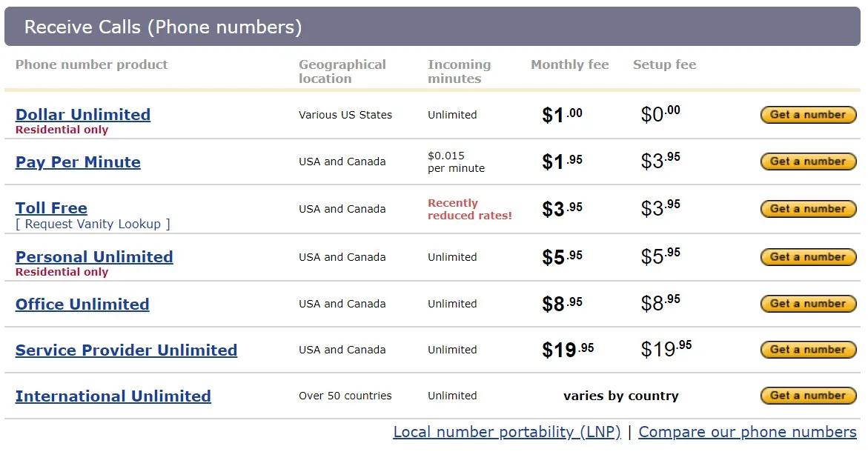Get a number for International Unlimited
Image resolution: width=868 pixels, height=469 pixels.
click(x=808, y=396)
